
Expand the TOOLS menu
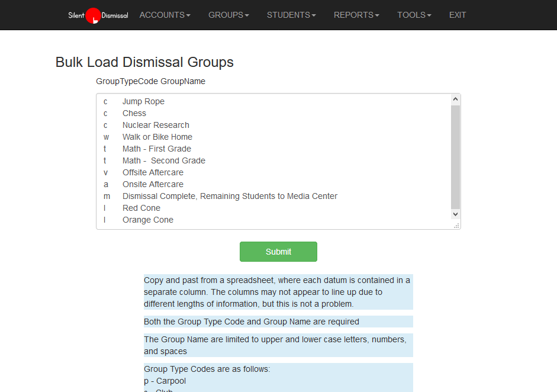click(x=414, y=15)
